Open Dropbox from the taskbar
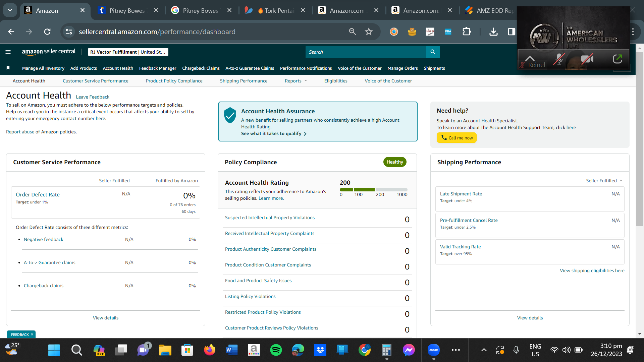The width and height of the screenshot is (644, 362). click(x=320, y=350)
